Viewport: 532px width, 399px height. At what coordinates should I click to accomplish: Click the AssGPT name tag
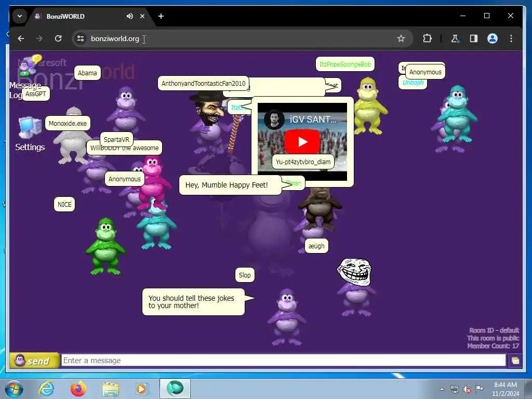36,94
